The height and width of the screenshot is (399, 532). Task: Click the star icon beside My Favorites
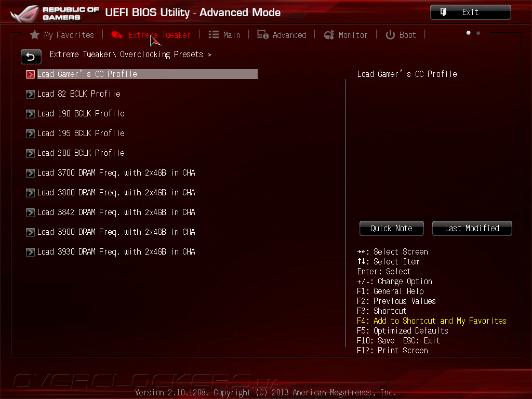[x=34, y=35]
